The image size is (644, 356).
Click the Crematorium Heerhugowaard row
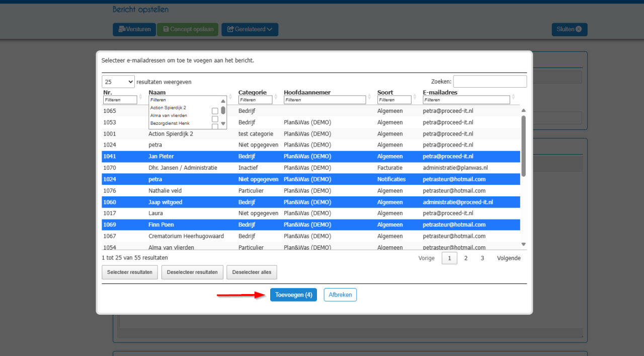tap(311, 236)
